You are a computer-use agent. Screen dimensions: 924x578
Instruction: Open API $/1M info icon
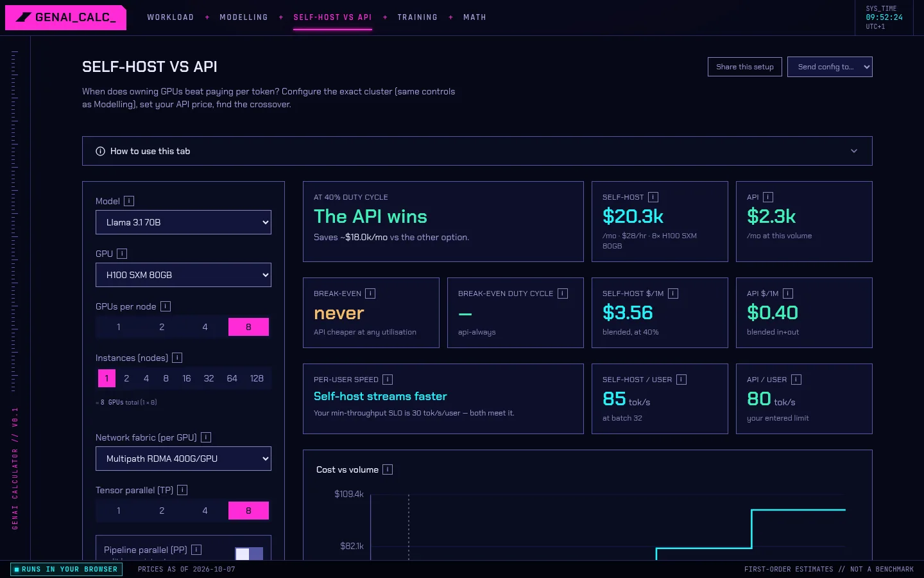click(788, 293)
